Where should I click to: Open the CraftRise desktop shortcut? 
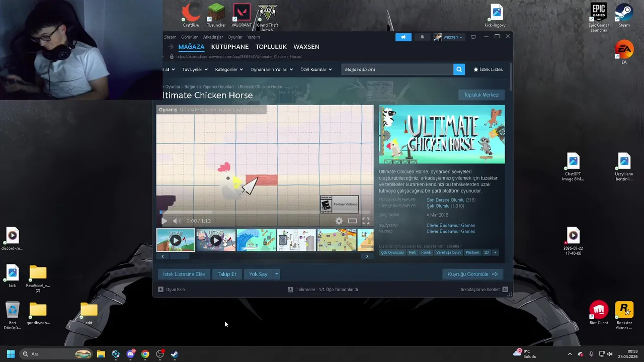[x=191, y=15]
